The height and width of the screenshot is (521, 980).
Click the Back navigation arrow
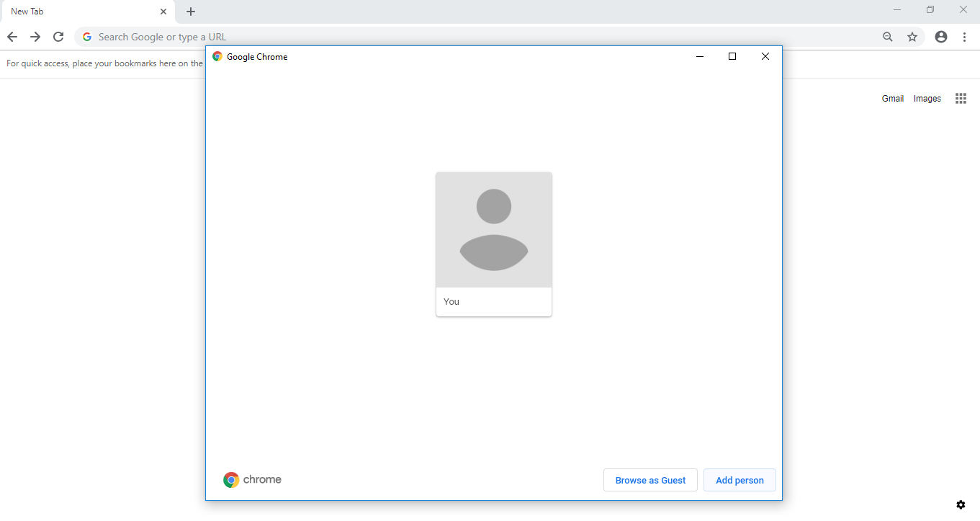coord(12,37)
